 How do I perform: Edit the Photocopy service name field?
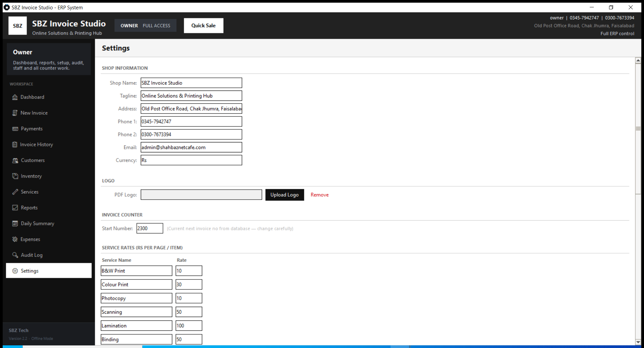tap(136, 298)
